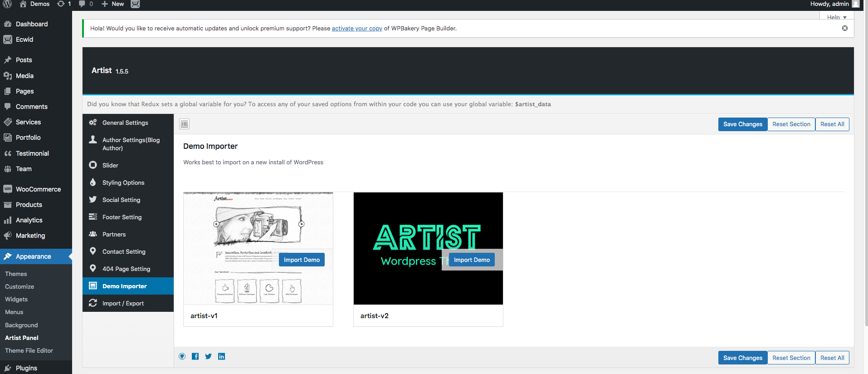
Task: Open Themes under Appearance
Action: tap(16, 274)
